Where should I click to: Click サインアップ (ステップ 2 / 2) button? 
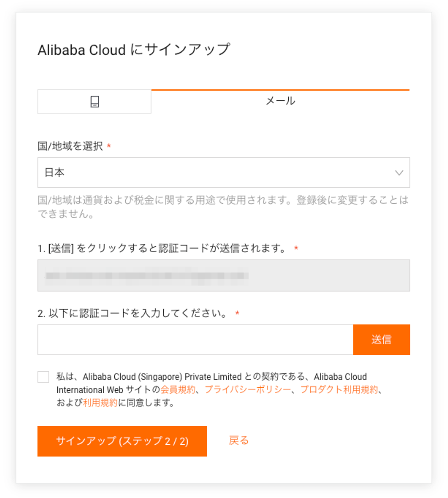click(x=122, y=441)
